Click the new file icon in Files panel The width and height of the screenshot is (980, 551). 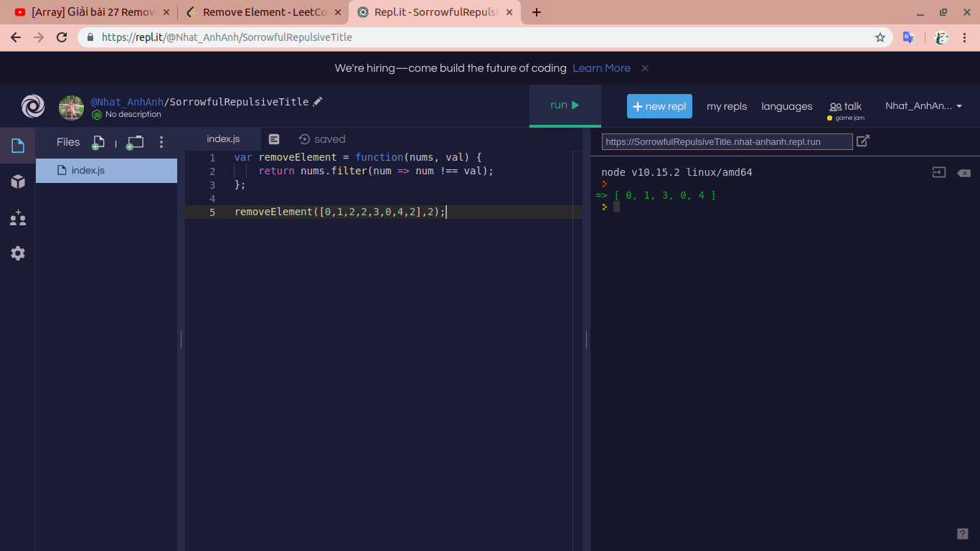pyautogui.click(x=98, y=142)
